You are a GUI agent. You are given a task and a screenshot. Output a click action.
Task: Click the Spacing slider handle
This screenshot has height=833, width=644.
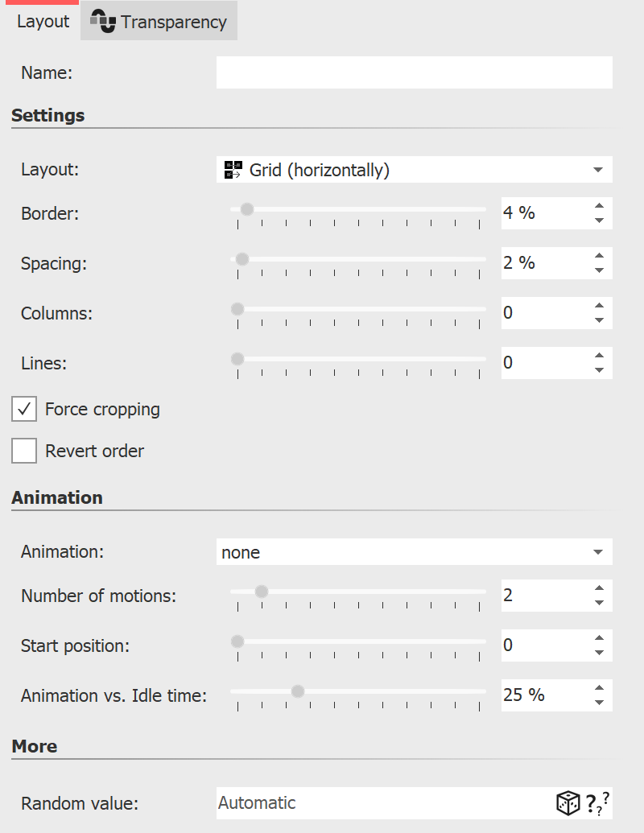click(241, 259)
